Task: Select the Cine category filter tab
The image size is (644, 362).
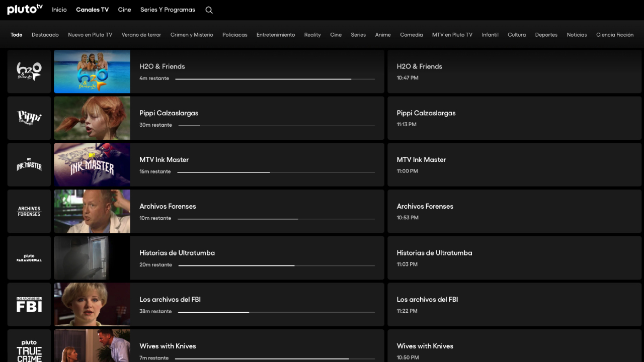Action: pyautogui.click(x=336, y=35)
